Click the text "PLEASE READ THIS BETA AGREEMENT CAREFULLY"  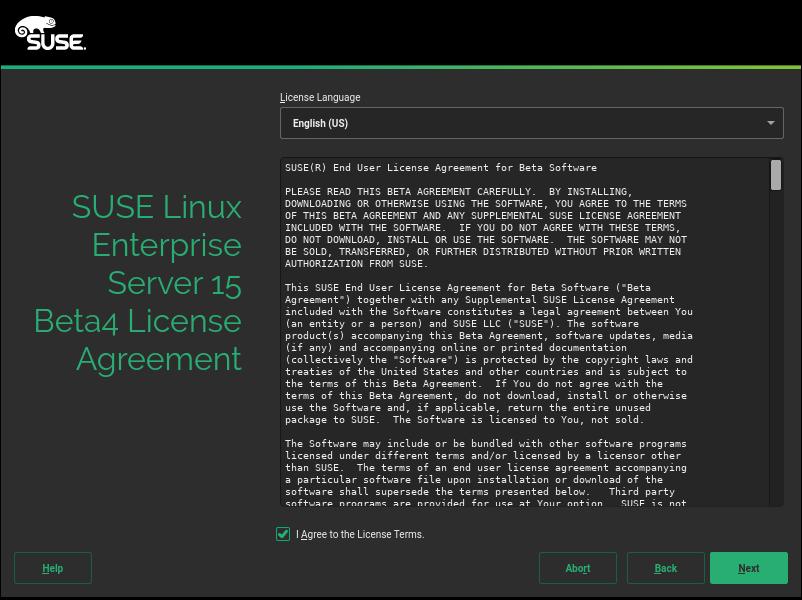click(410, 192)
